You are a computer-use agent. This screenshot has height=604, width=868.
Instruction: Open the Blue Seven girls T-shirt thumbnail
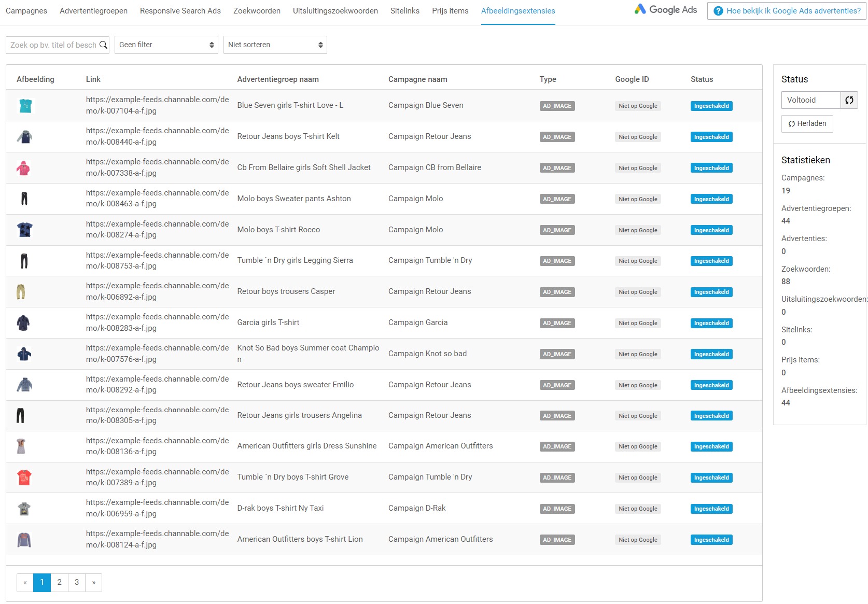click(x=25, y=106)
